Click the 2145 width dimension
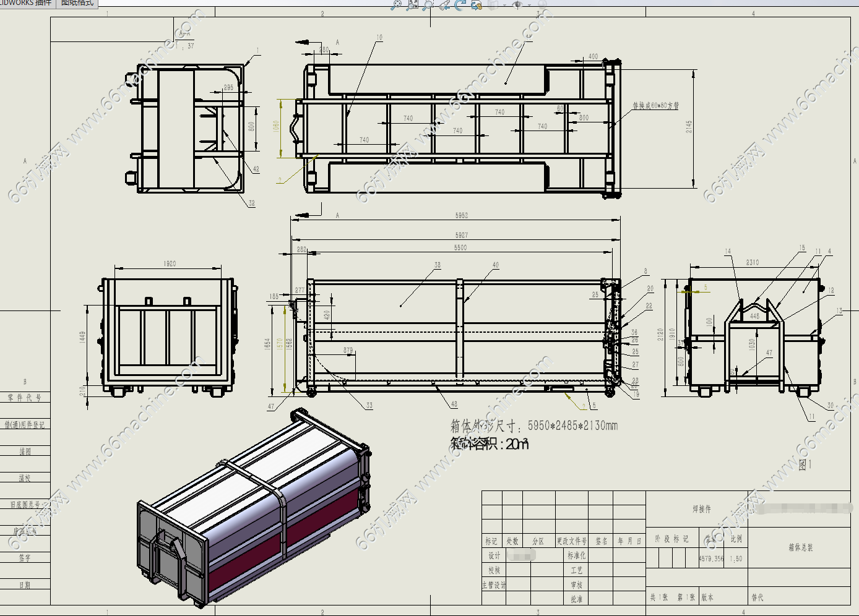The image size is (859, 616). pyautogui.click(x=689, y=127)
